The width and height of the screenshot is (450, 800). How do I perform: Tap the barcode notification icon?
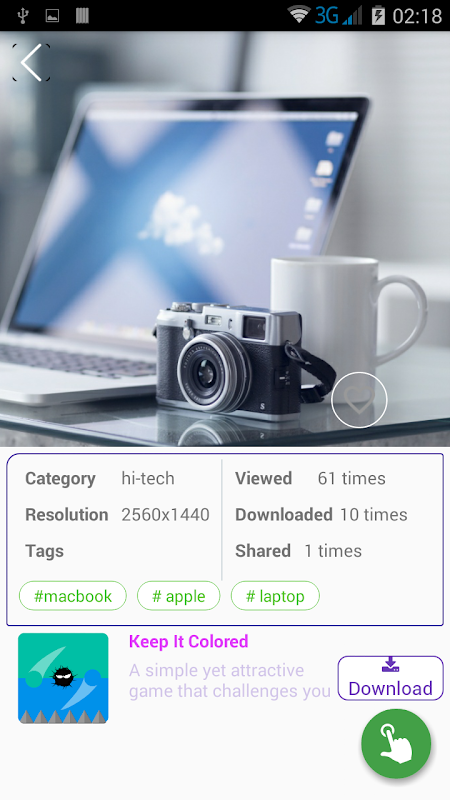tap(82, 16)
